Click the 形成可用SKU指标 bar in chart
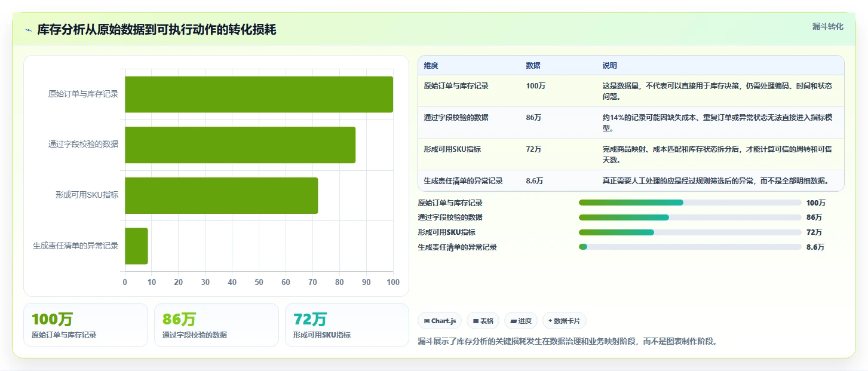 click(x=221, y=195)
